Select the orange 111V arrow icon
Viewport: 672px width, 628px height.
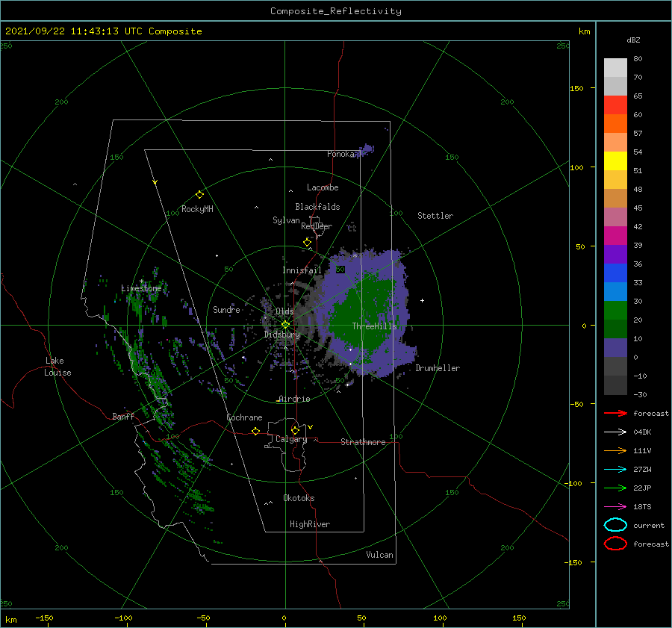pos(615,450)
